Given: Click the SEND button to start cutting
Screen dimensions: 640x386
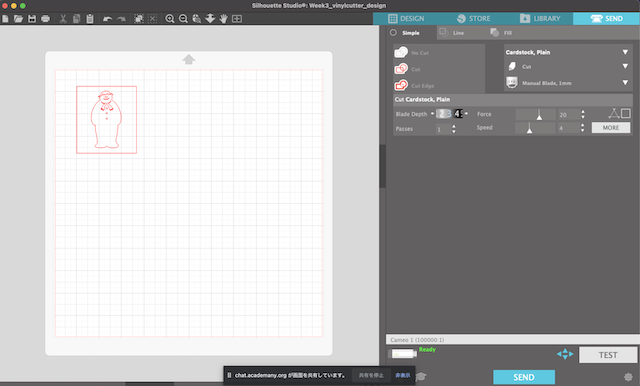Looking at the screenshot, I should [x=524, y=377].
